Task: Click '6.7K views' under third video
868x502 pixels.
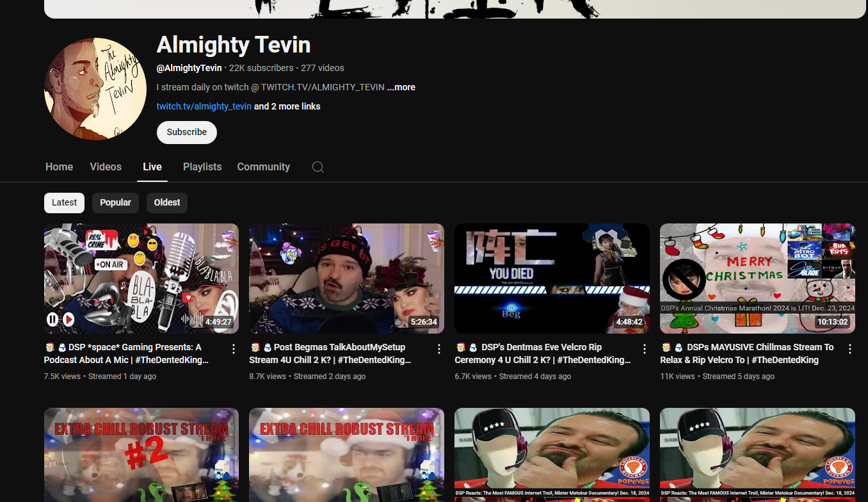Action: [x=473, y=376]
